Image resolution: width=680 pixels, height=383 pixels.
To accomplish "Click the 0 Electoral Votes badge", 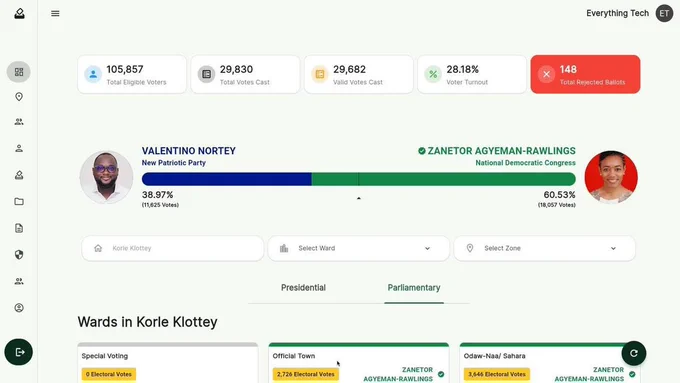I will coord(108,374).
